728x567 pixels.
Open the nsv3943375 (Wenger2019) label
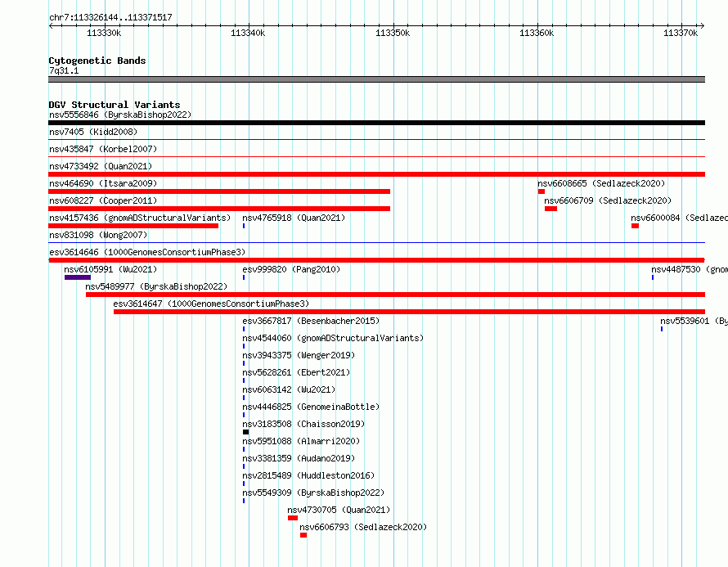[299, 355]
